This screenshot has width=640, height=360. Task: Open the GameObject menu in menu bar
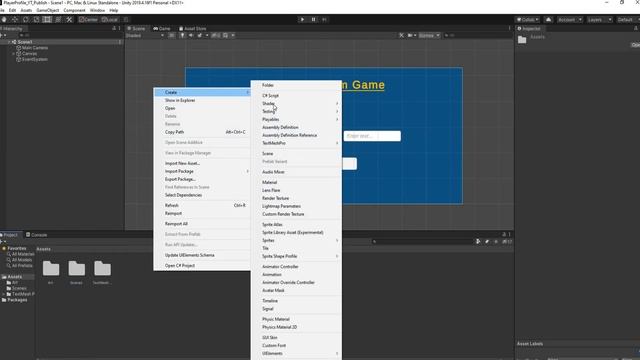pos(47,10)
